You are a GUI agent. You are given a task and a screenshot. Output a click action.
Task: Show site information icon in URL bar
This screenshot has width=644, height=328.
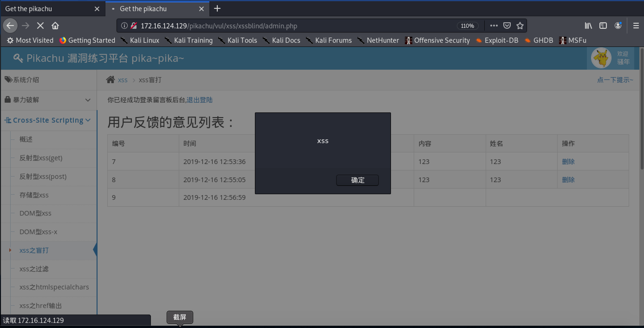point(124,26)
